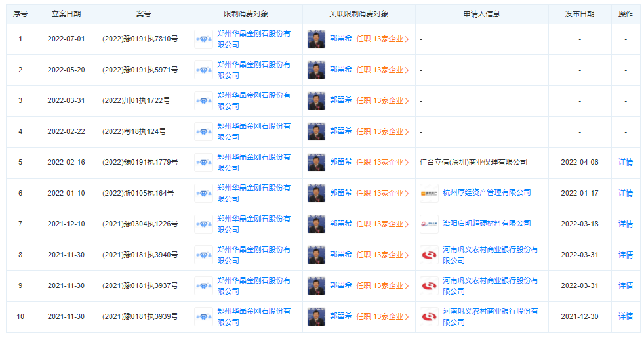The height and width of the screenshot is (338, 644).
Task: Click company logo icon in row 10
Action: pos(203,316)
